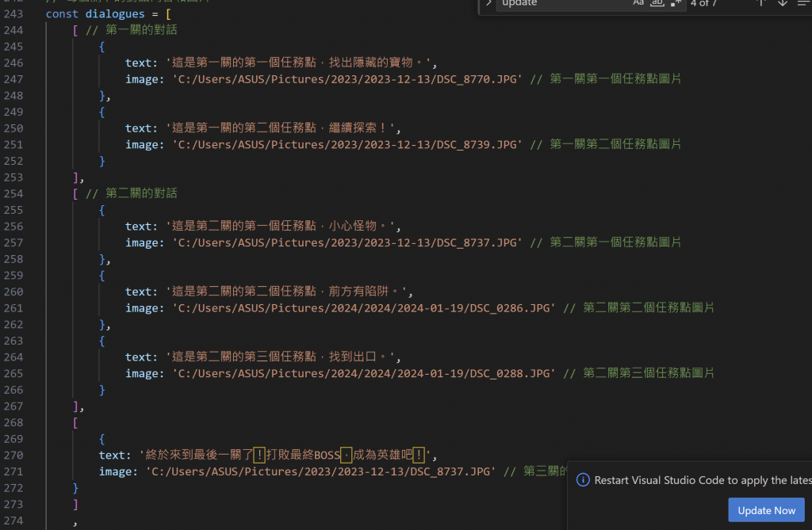This screenshot has width=812, height=530.
Task: Click line number 243
Action: click(x=13, y=14)
